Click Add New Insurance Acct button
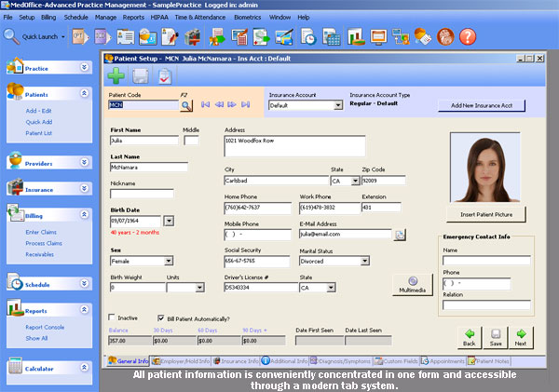The image size is (559, 392). [x=481, y=105]
